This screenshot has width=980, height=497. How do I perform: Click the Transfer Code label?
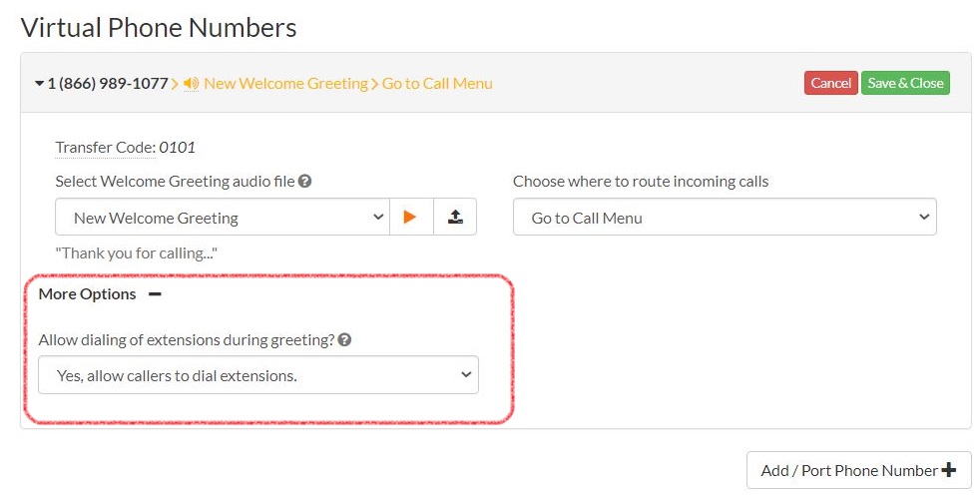coord(105,148)
